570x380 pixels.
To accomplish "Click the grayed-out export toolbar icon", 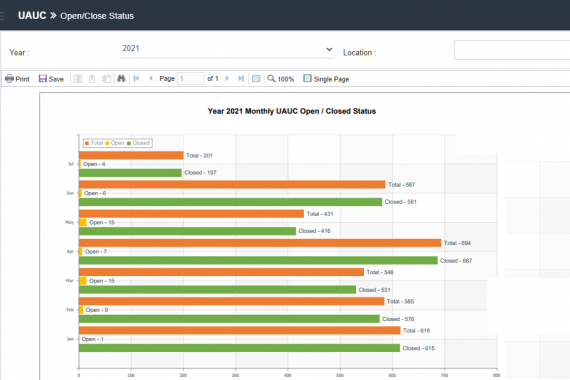I will pos(92,79).
